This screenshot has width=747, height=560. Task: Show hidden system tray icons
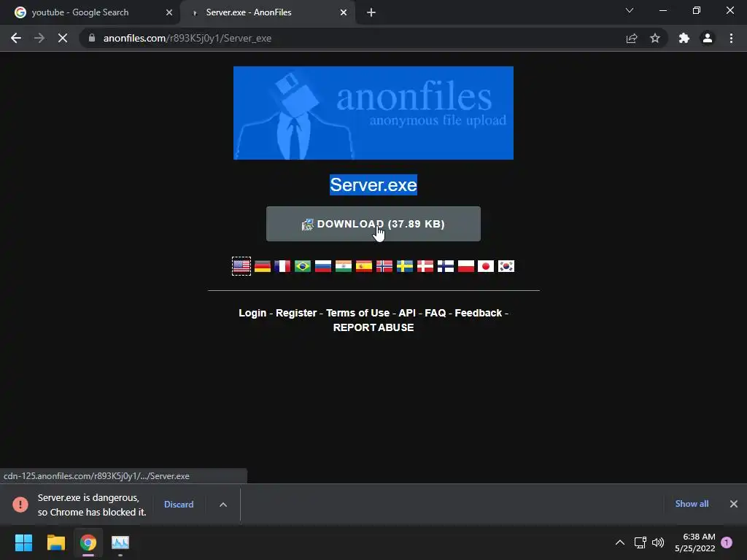pos(620,542)
